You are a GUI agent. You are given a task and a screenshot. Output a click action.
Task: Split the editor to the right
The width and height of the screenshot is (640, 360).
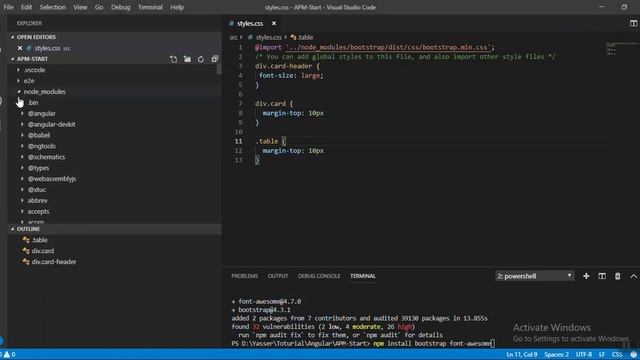coord(633,24)
